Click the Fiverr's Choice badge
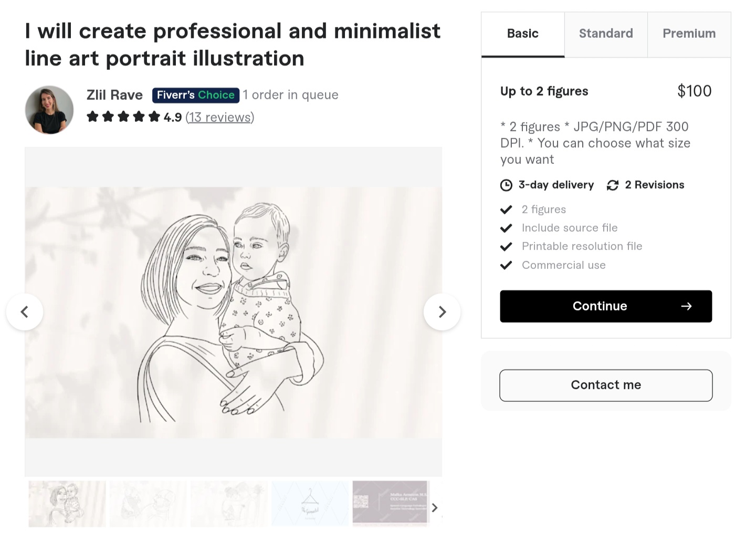756x551 pixels. coord(195,95)
